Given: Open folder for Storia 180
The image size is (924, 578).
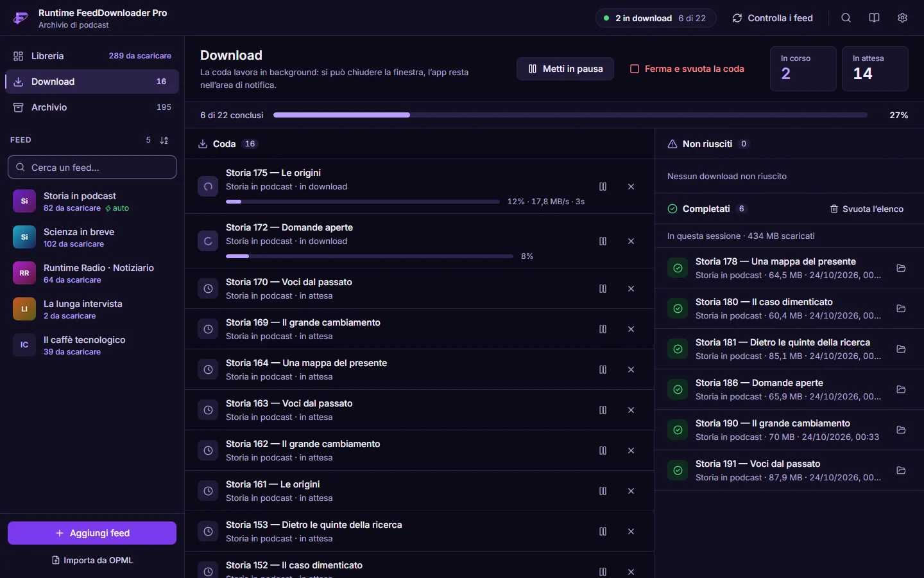Looking at the screenshot, I should 901,308.
